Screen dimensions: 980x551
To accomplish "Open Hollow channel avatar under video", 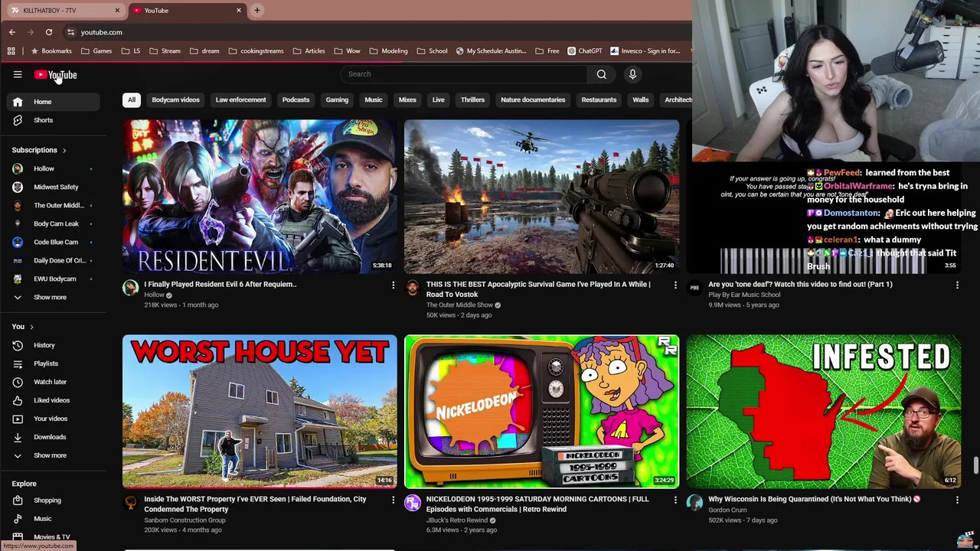I will click(x=131, y=288).
